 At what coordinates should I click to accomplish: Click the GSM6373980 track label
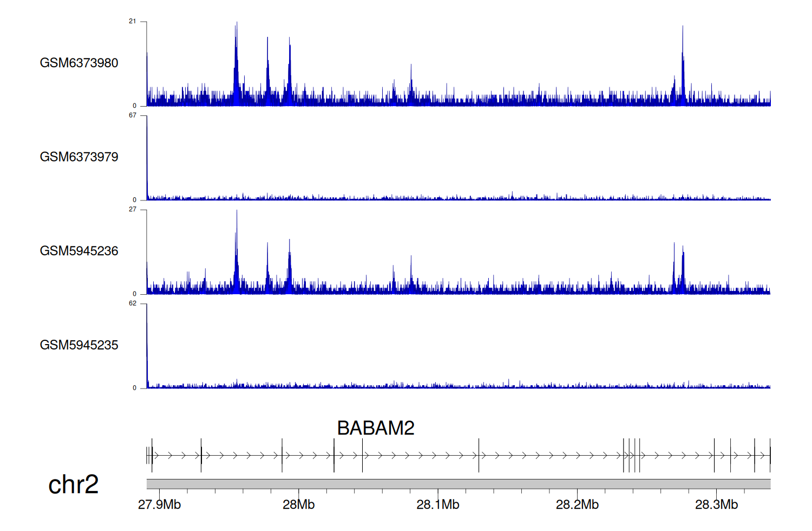click(79, 63)
